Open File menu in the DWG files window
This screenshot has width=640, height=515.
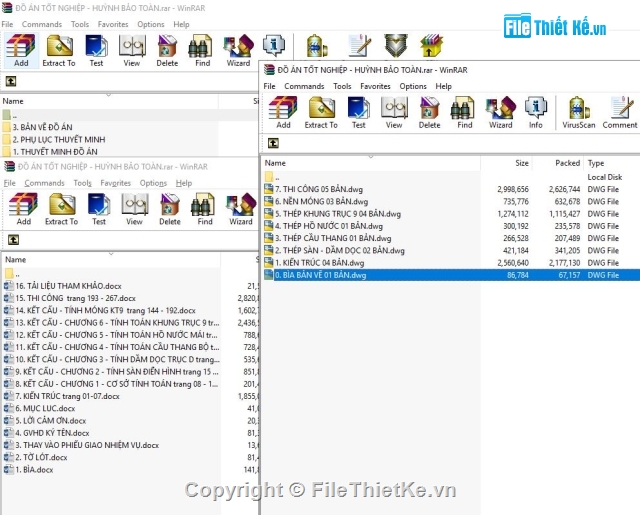coord(269,86)
